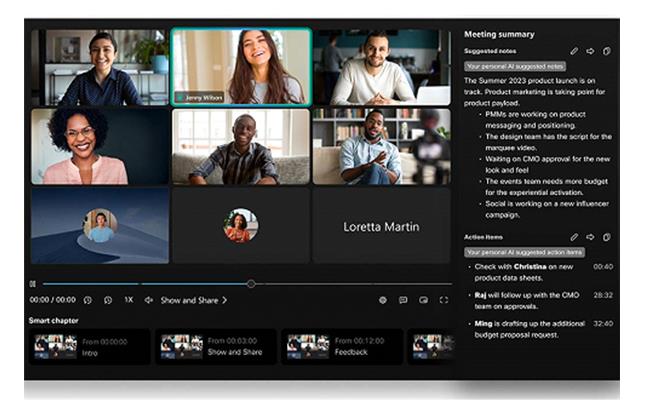The image size is (645, 400).
Task: Click the skip forward icon
Action: [x=108, y=300]
